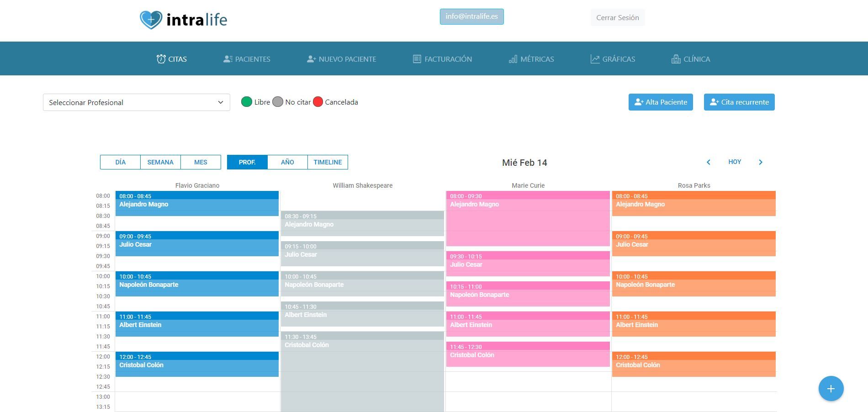Go to previous day with left chevron
The width and height of the screenshot is (868, 412).
pos(709,162)
